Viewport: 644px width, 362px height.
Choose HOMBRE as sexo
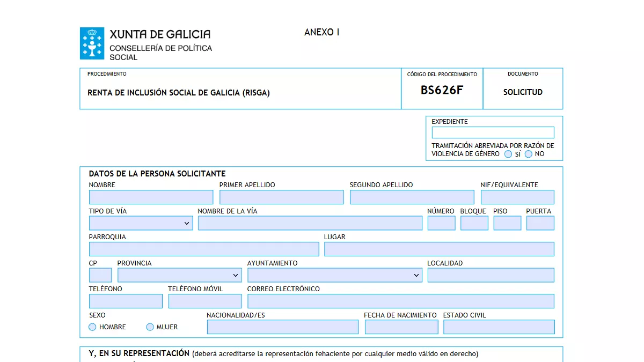(92, 327)
